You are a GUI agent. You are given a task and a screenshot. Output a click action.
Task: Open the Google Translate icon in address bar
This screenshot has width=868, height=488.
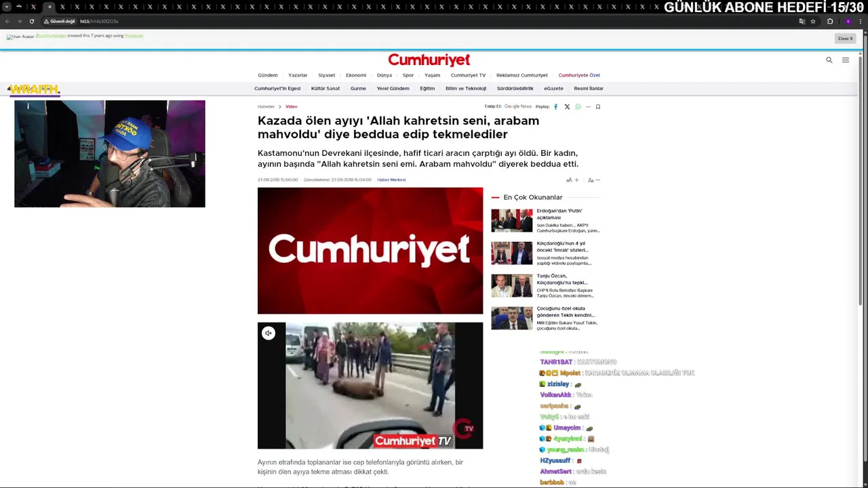pos(802,21)
